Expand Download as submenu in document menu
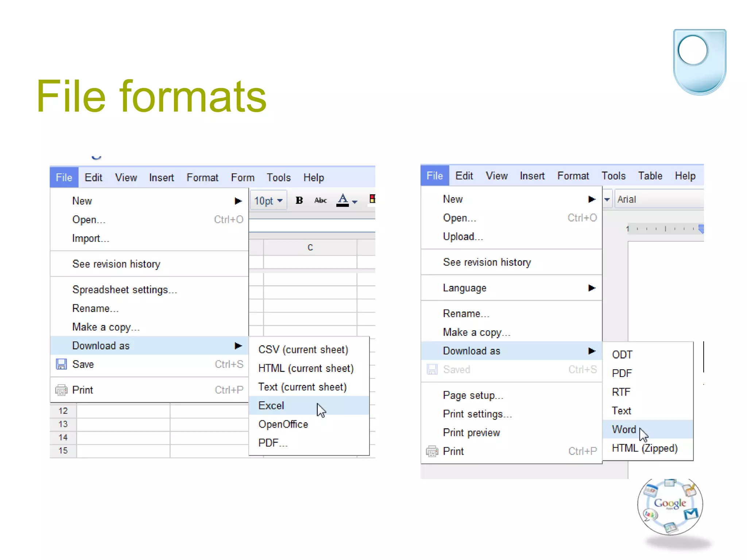 point(592,351)
